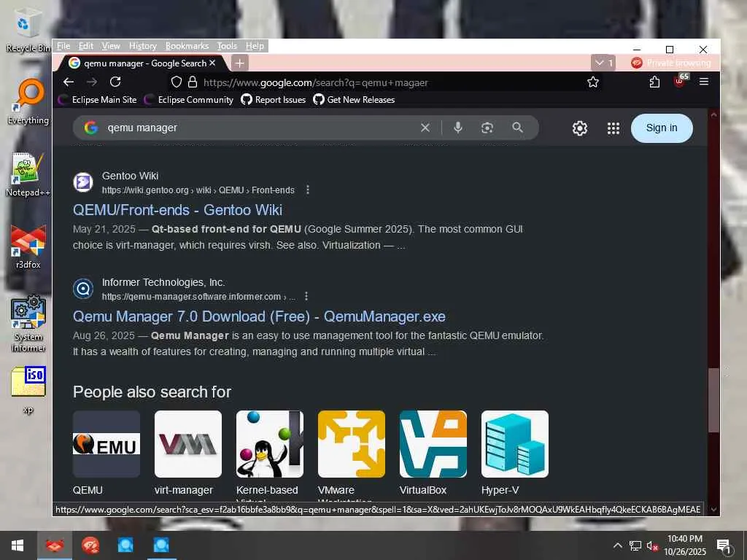Open Informer Technologies result options menu
747x560 pixels.
point(306,296)
